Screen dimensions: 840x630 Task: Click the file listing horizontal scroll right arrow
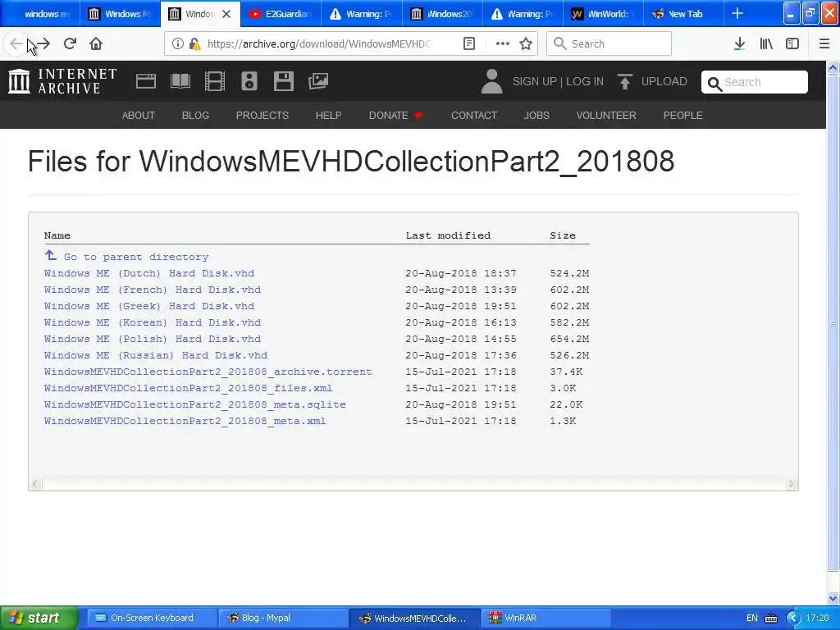[x=792, y=484]
